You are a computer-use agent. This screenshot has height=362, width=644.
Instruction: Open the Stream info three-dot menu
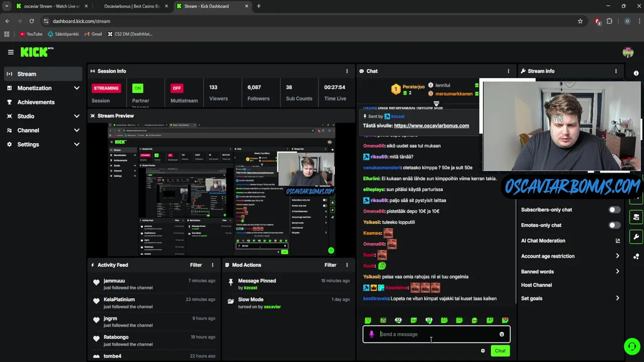pos(616,71)
